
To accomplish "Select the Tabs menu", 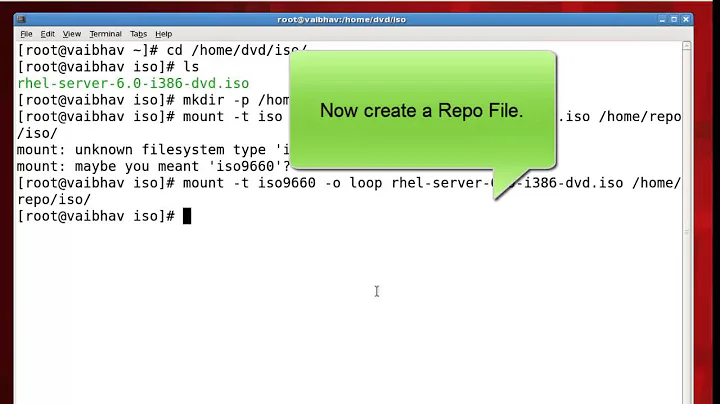I will coord(138,34).
